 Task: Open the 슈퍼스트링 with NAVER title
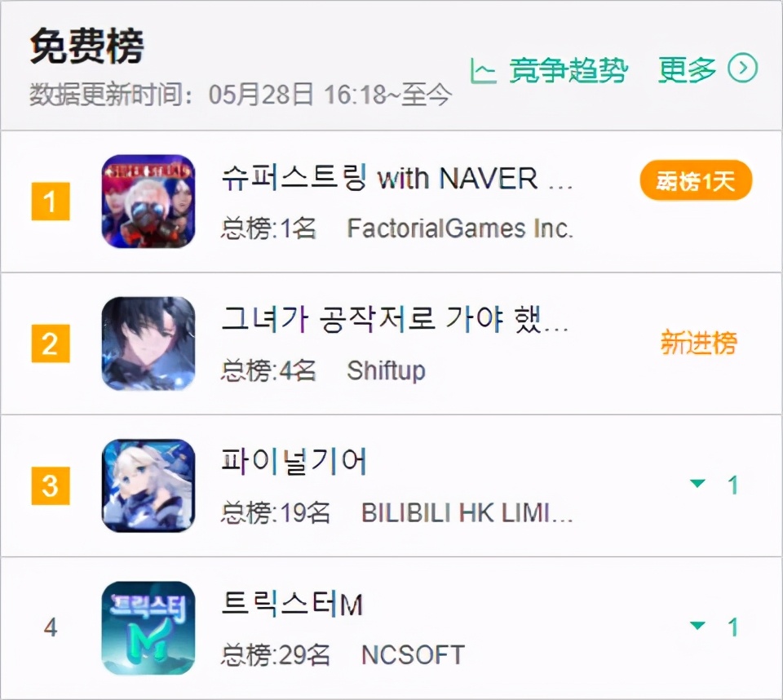396,178
